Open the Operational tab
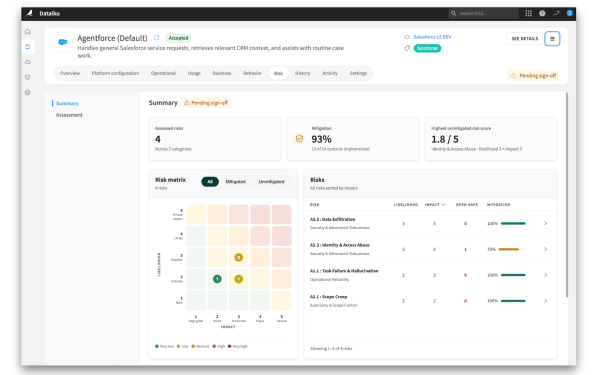 (163, 73)
